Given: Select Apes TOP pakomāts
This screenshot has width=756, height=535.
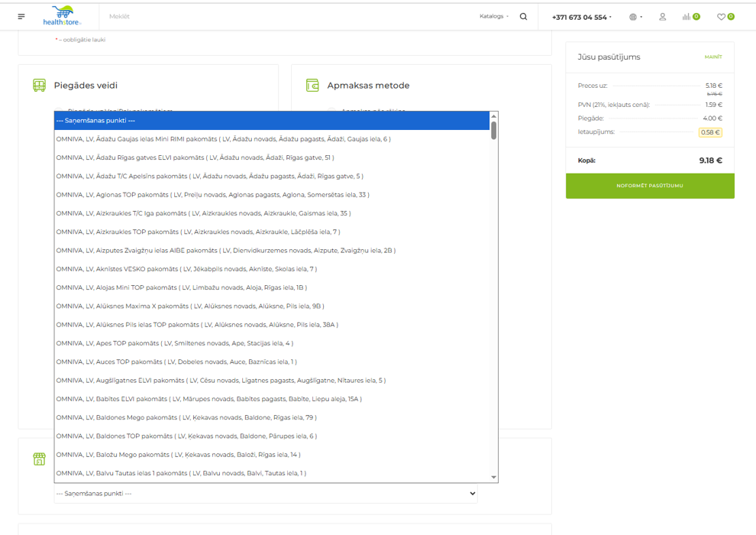Looking at the screenshot, I should pyautogui.click(x=272, y=343).
